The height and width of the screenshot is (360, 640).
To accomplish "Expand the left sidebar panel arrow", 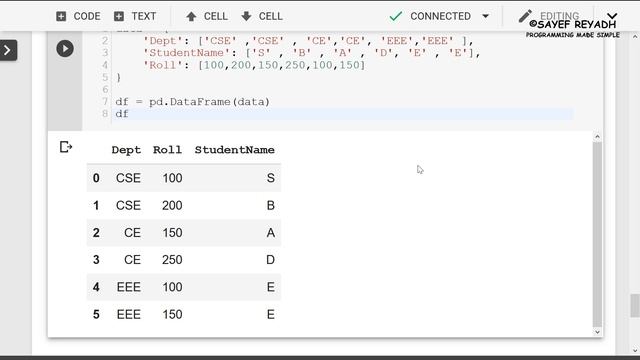I will click(x=8, y=50).
